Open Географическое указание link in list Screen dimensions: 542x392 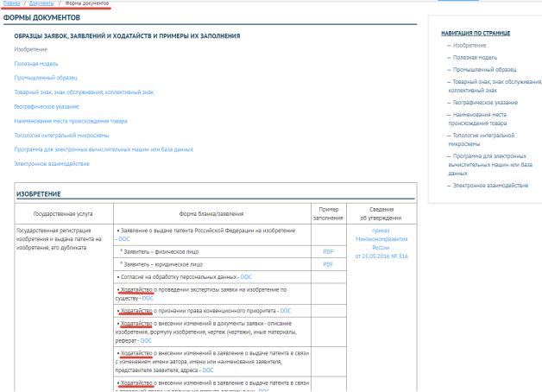point(47,106)
